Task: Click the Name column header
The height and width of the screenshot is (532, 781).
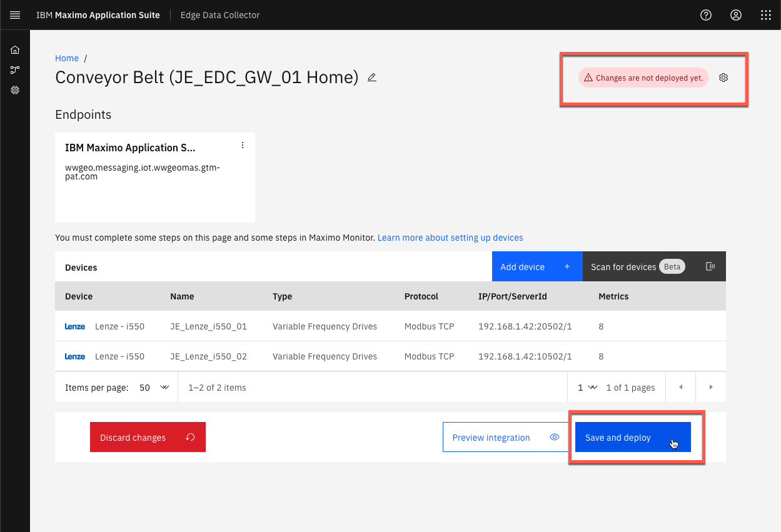Action: click(182, 296)
